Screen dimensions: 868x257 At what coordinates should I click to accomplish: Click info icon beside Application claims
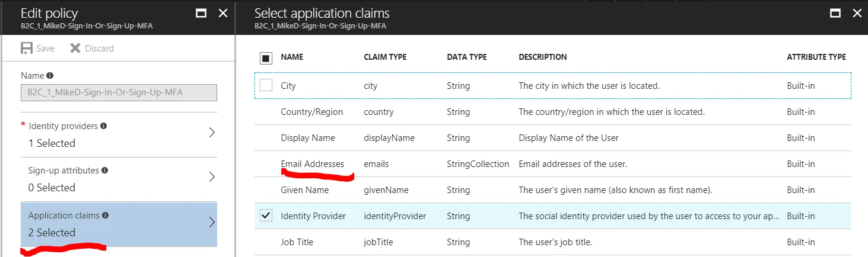coord(106,216)
